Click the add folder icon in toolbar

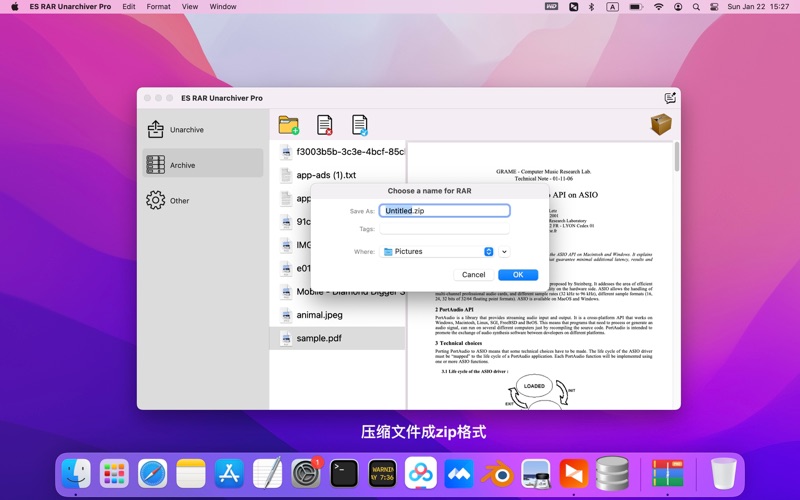289,125
